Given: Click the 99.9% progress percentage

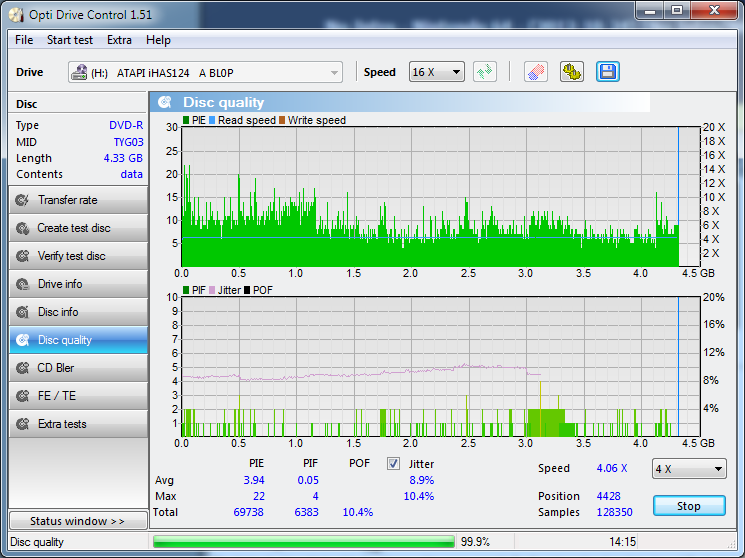Looking at the screenshot, I should [475, 542].
